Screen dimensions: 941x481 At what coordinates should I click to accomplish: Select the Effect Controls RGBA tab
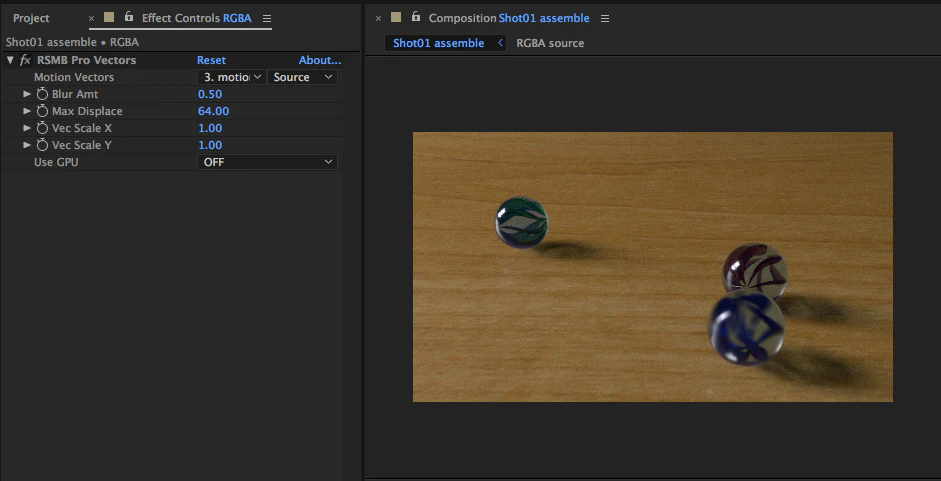click(x=196, y=18)
